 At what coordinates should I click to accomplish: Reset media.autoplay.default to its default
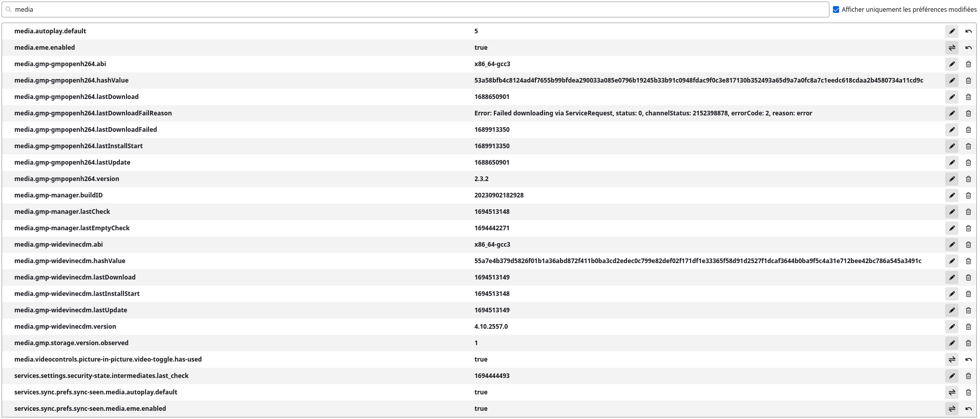pos(968,31)
